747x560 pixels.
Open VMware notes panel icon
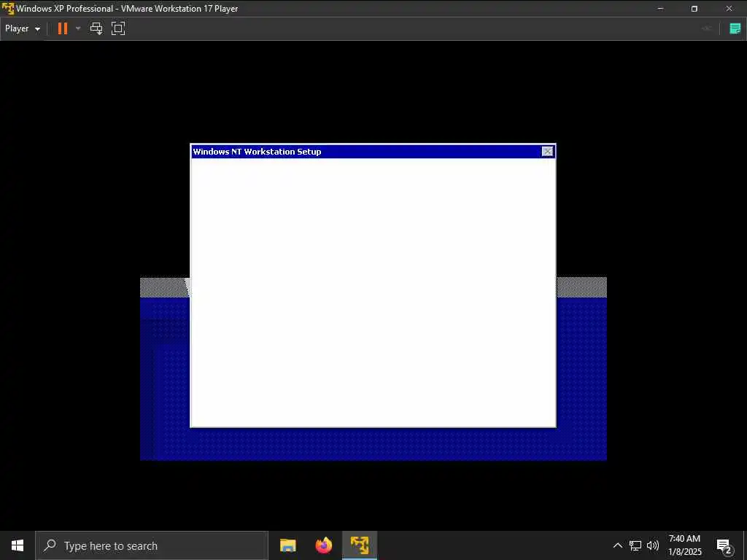pyautogui.click(x=735, y=28)
